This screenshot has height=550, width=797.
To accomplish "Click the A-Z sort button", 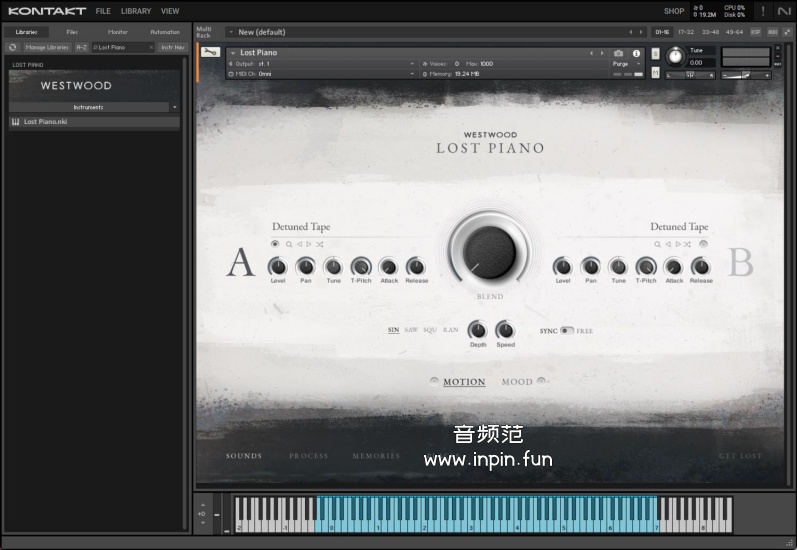I will pos(81,47).
